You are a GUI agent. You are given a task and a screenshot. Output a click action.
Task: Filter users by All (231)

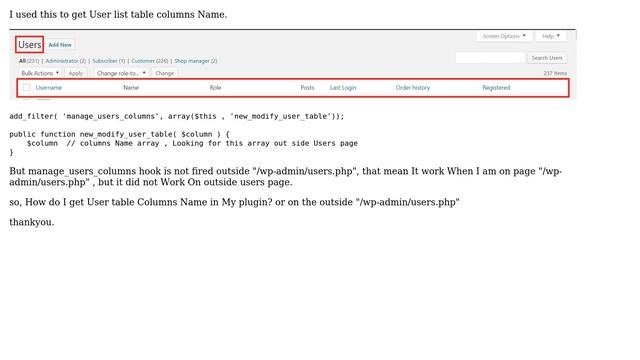(x=29, y=61)
